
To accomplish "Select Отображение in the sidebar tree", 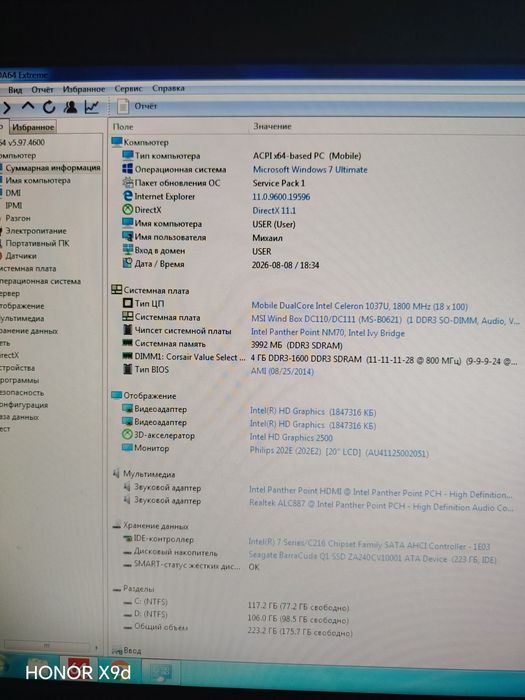I will click(22, 306).
